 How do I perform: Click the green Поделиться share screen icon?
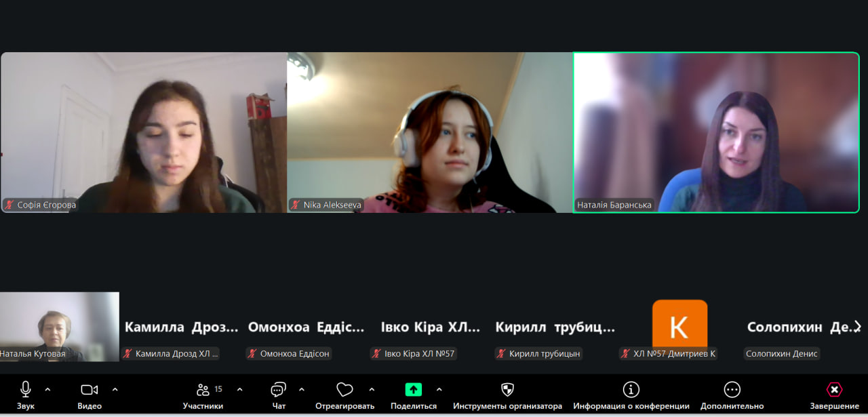pos(413,390)
